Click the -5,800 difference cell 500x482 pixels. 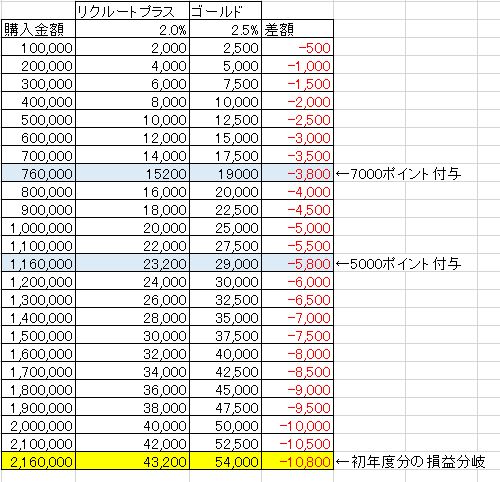pyautogui.click(x=297, y=263)
